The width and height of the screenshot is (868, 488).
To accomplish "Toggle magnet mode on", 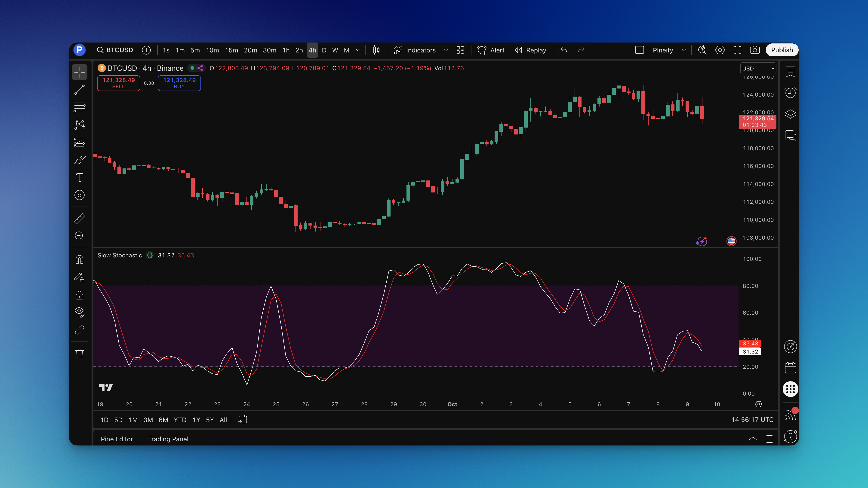I will click(80, 260).
